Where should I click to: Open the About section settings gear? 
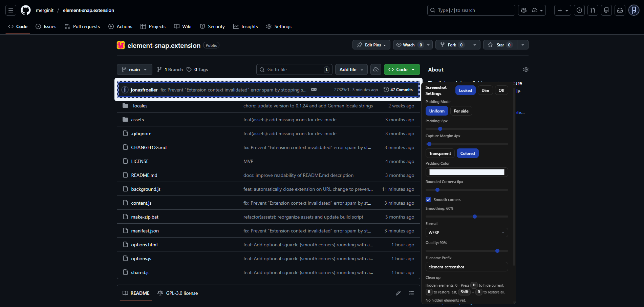525,69
